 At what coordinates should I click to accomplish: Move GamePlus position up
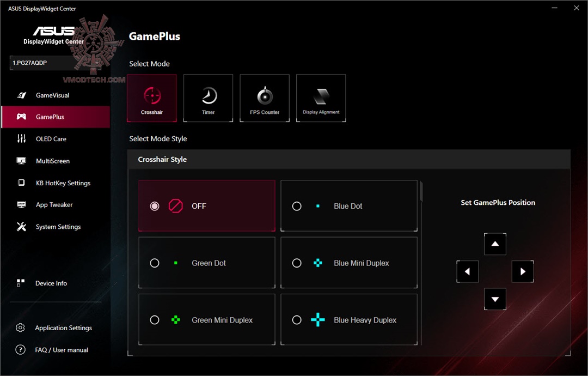(495, 244)
